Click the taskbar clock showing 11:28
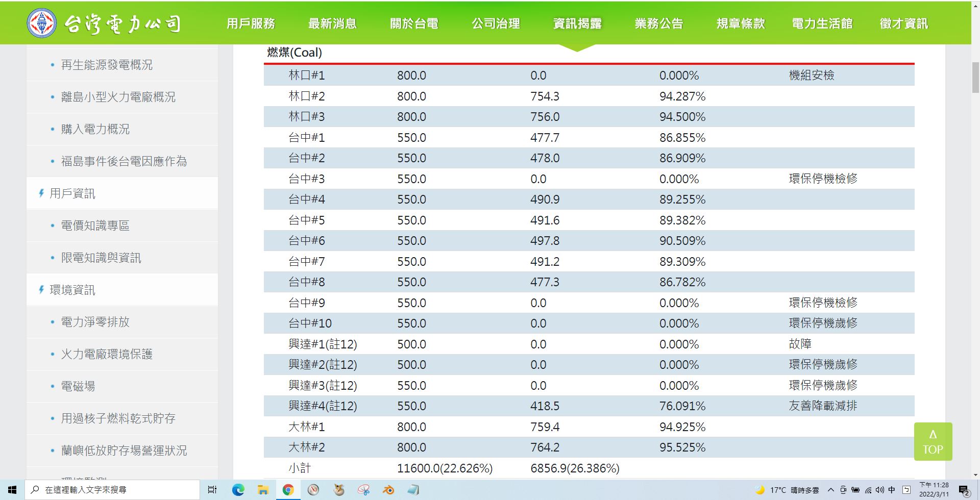The image size is (980, 500). coord(934,490)
